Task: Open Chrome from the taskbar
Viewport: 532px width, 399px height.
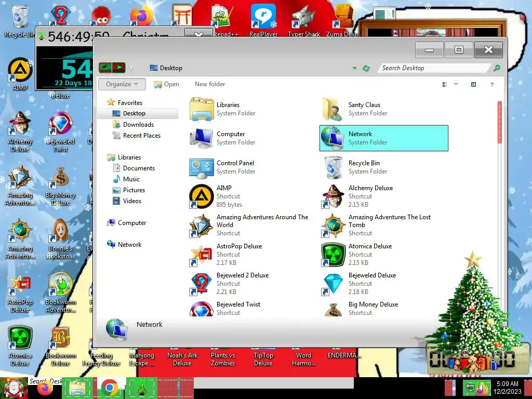Action: [x=109, y=388]
